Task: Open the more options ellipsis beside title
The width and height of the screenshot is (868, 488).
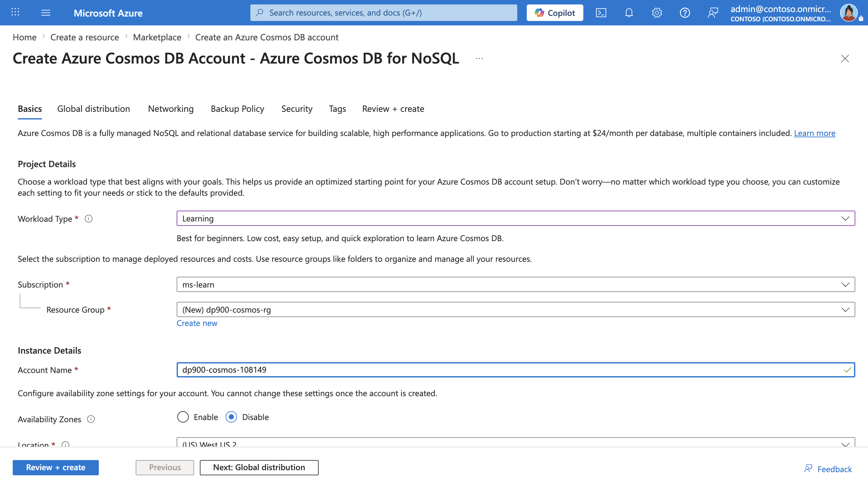Action: (479, 59)
